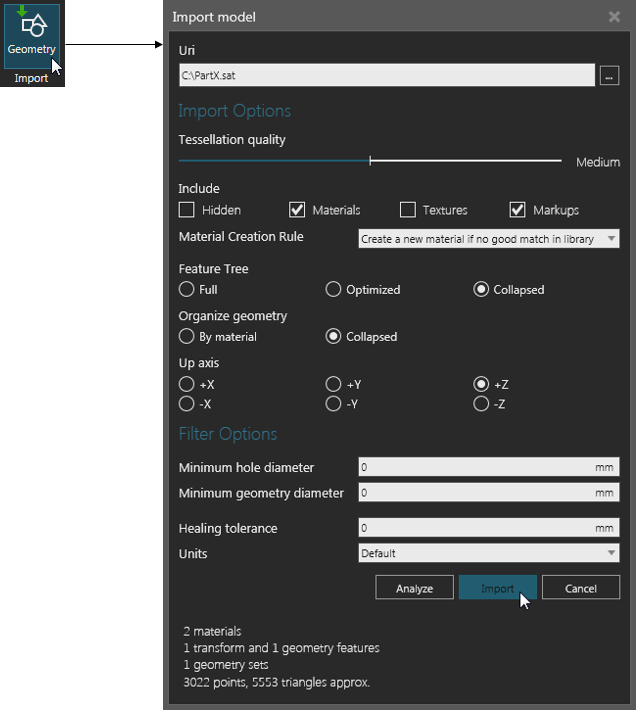Click the Tessellation quality slider handle
The height and width of the screenshot is (710, 636).
[371, 160]
